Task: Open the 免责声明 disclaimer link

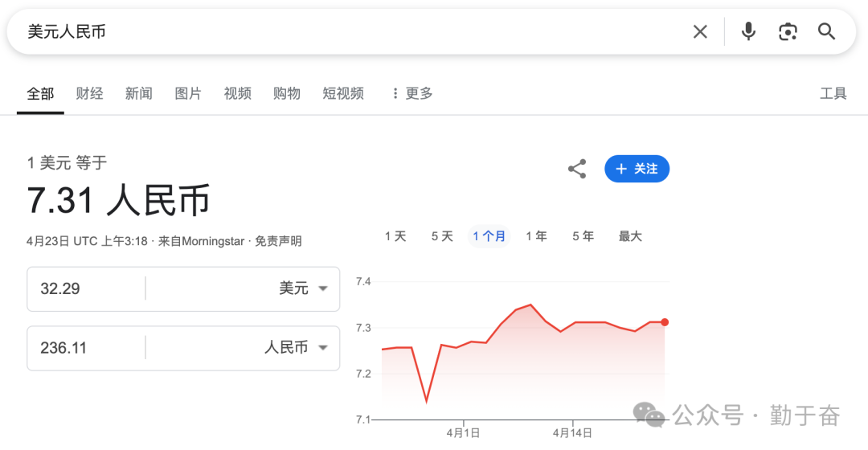Action: click(278, 241)
